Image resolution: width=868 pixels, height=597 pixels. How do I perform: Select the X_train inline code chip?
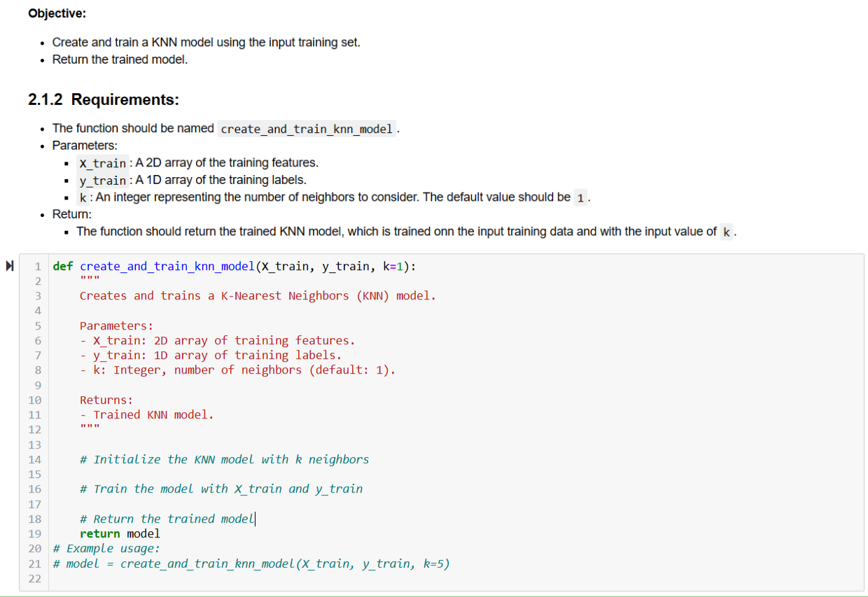(103, 163)
